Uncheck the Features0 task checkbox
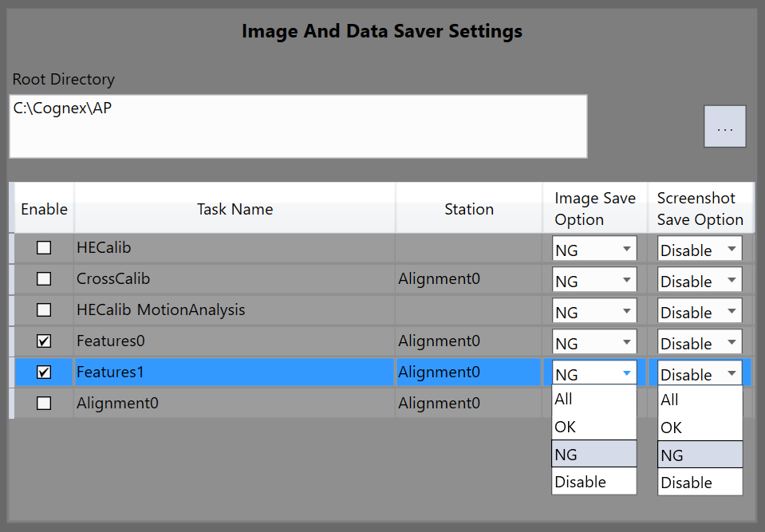 (x=44, y=341)
